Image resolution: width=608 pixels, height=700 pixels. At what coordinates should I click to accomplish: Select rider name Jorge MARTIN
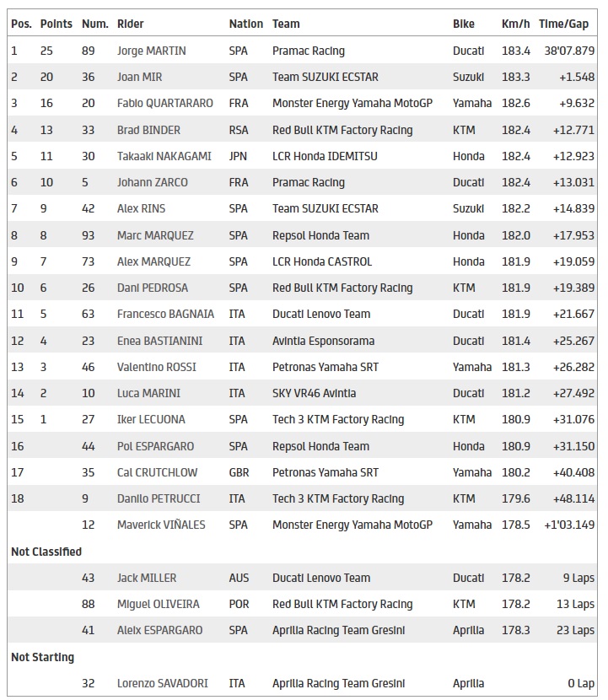(x=152, y=51)
